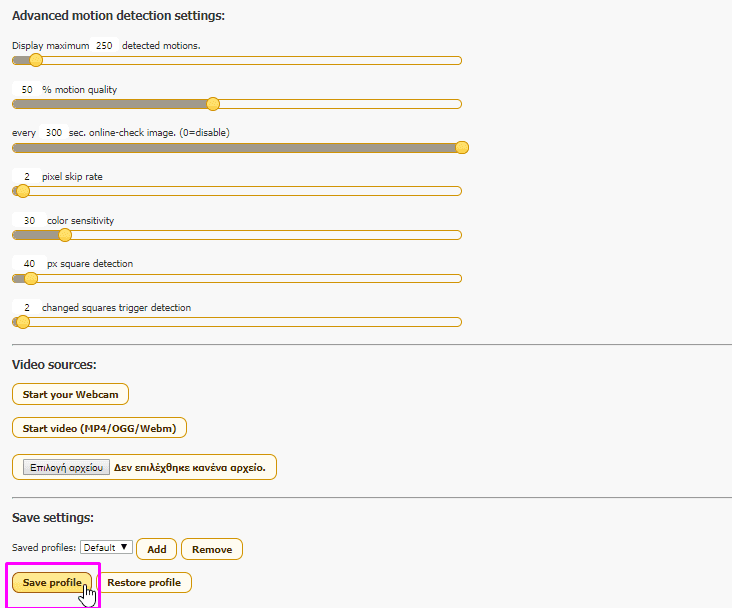732x608 pixels.
Task: Open the Saved profiles Default dropdown
Action: coord(106,548)
